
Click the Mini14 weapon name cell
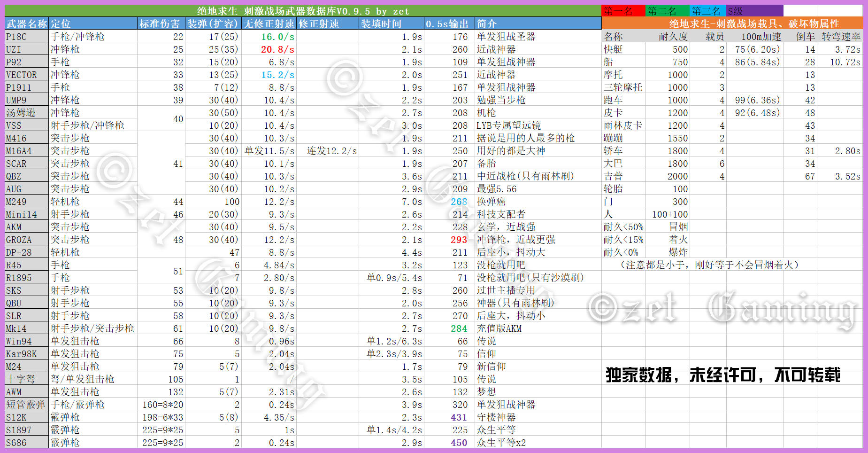[27, 214]
